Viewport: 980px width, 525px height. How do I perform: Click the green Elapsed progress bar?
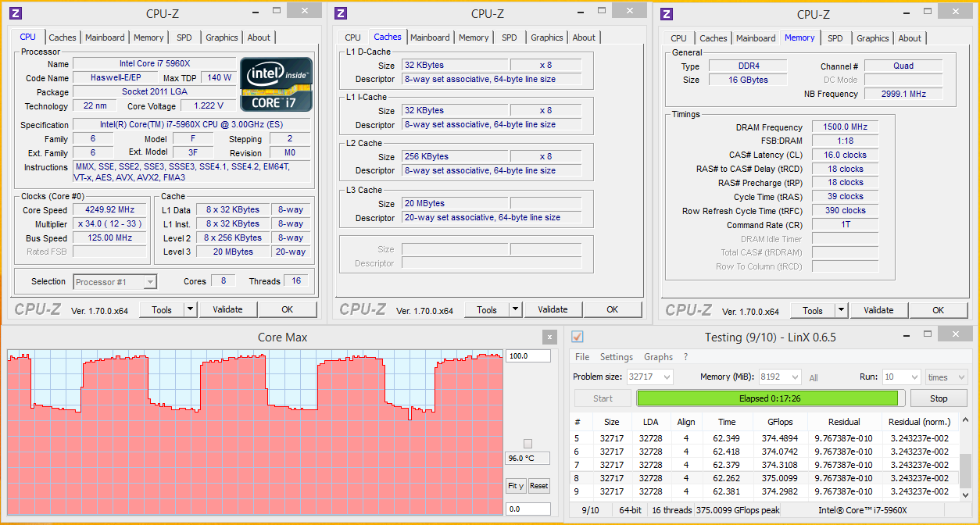pyautogui.click(x=770, y=398)
